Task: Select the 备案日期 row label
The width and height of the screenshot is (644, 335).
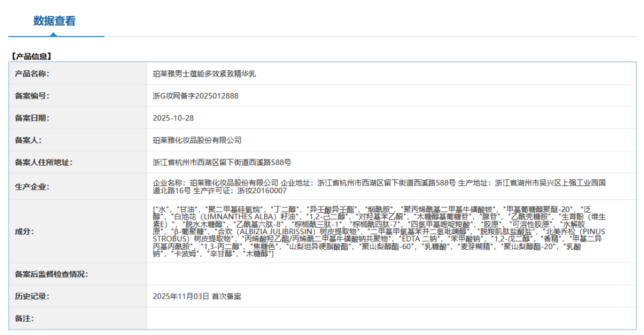Action: pyautogui.click(x=32, y=118)
